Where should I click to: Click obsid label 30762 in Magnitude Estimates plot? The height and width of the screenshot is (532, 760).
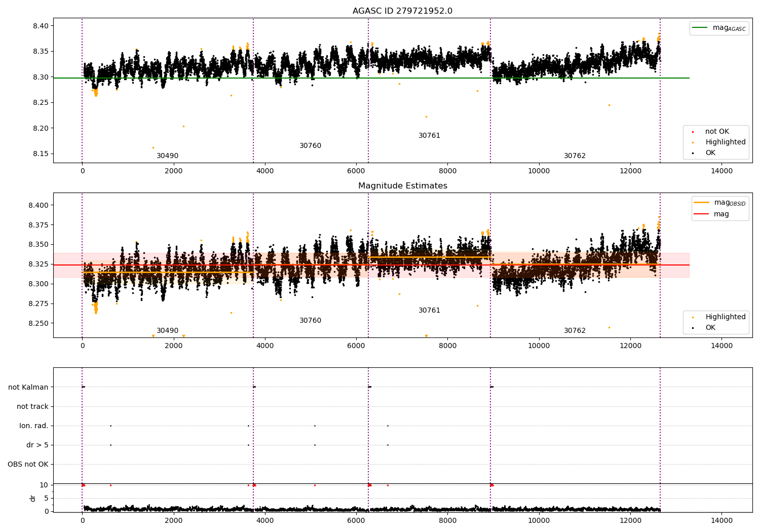[x=575, y=331]
